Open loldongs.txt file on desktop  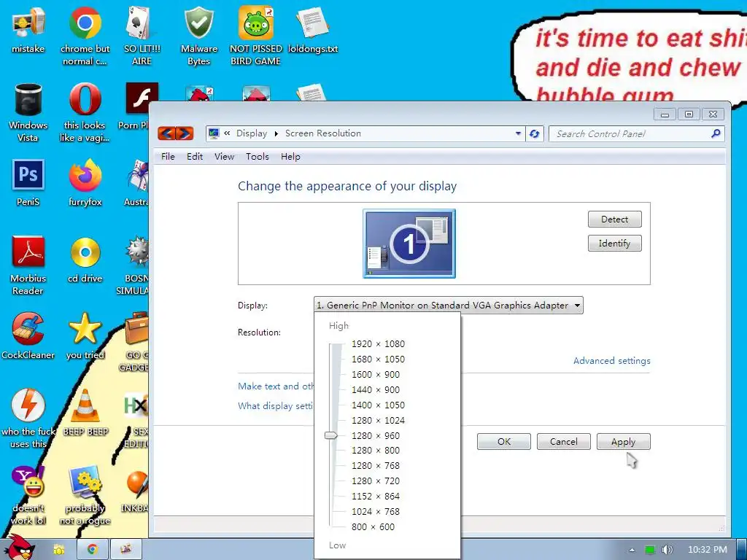(x=312, y=29)
